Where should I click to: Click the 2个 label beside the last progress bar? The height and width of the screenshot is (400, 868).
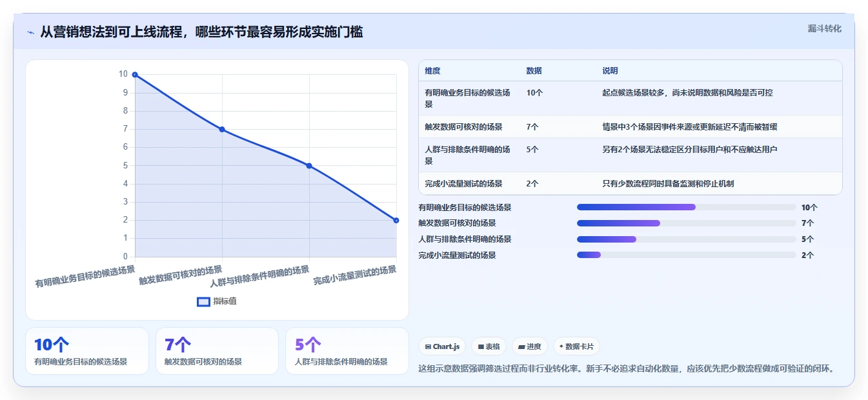(x=807, y=255)
